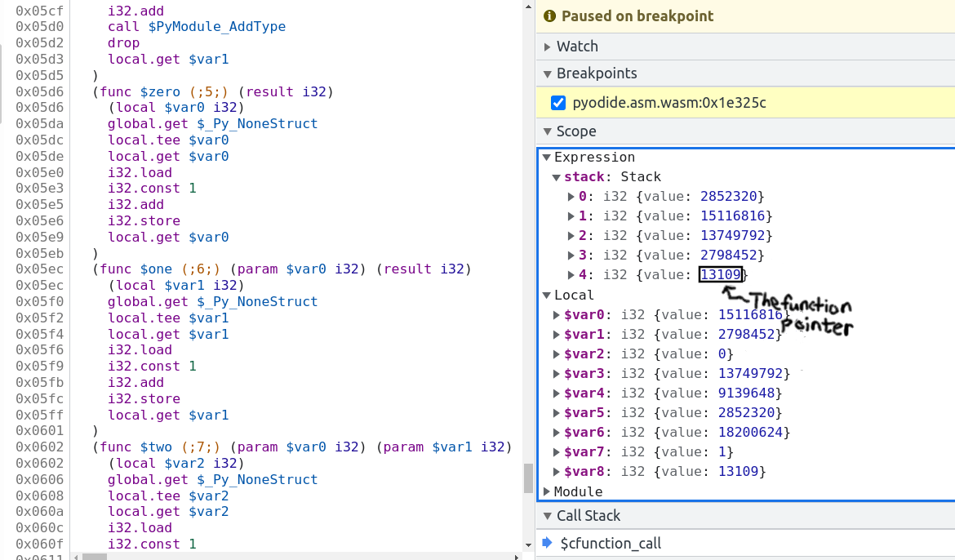
Task: Click line offset 0x05e6 for i32.store
Action: 40,220
